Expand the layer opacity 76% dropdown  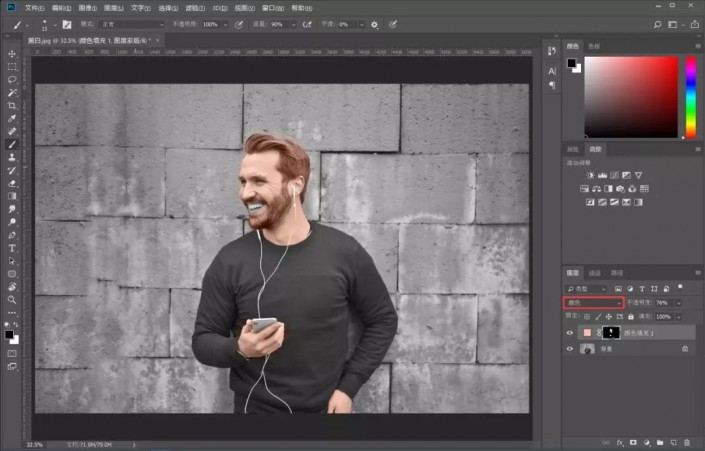[x=679, y=302]
